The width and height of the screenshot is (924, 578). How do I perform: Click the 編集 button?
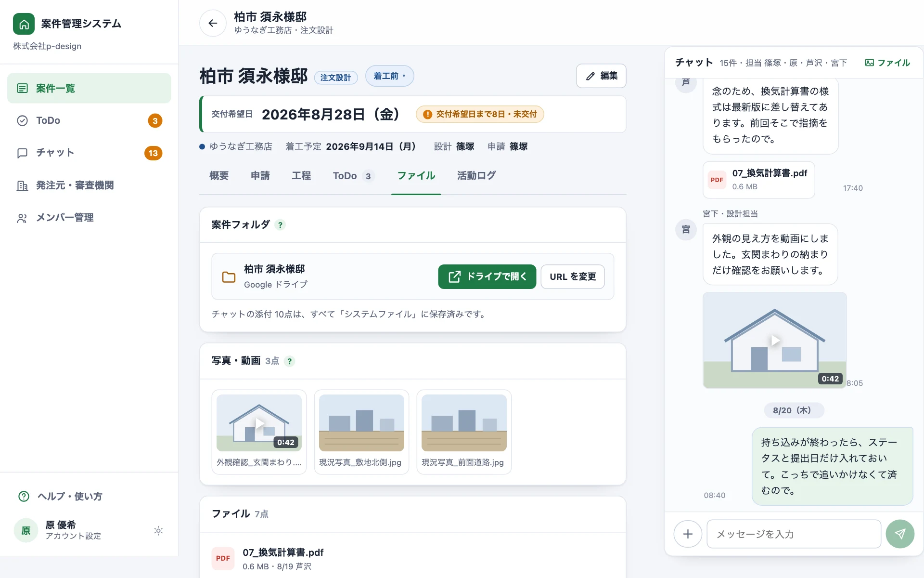[x=601, y=76]
